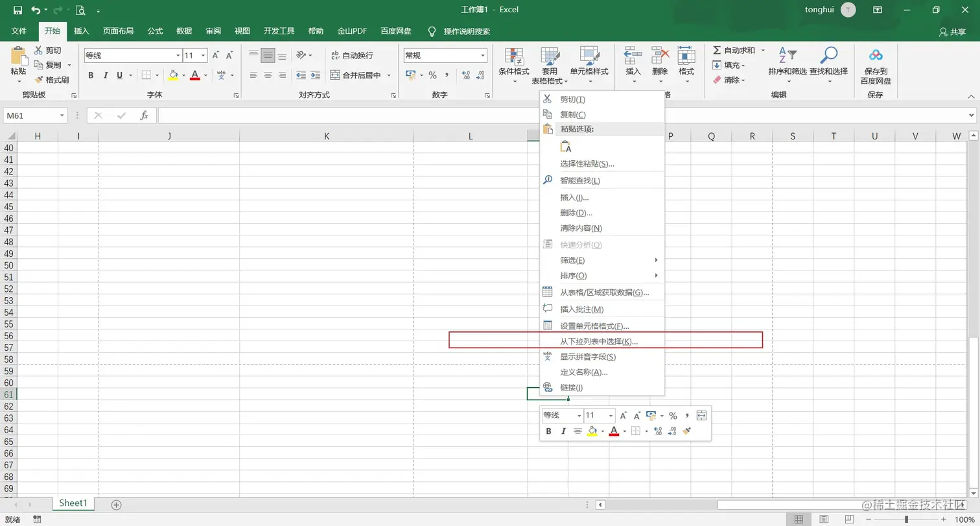Toggle 自动换行 wrap text
This screenshot has height=526, width=980.
352,56
